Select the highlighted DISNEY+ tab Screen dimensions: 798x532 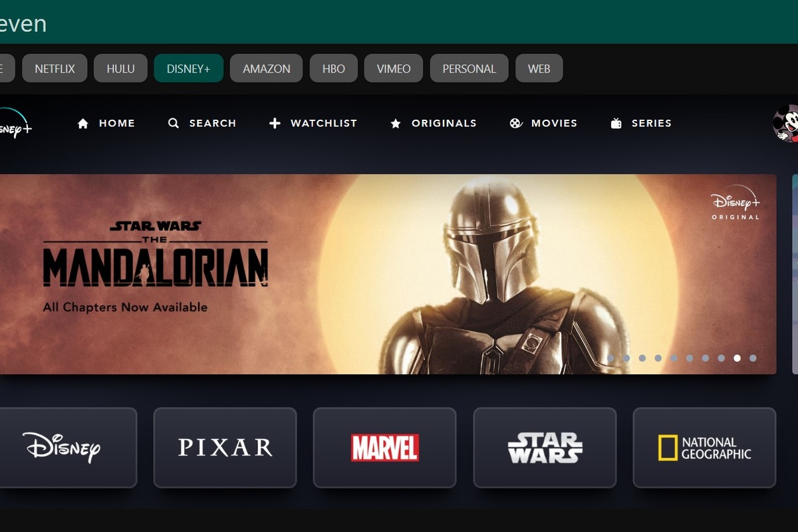coord(188,68)
